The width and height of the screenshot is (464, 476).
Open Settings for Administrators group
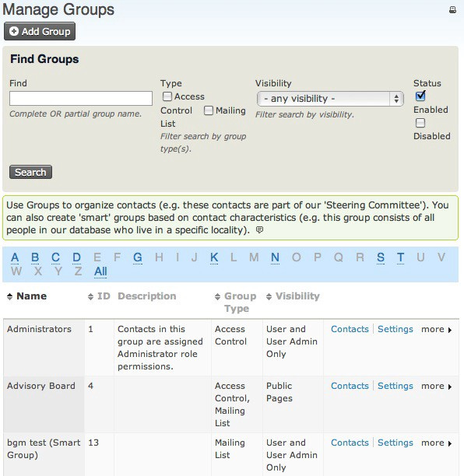tap(395, 329)
